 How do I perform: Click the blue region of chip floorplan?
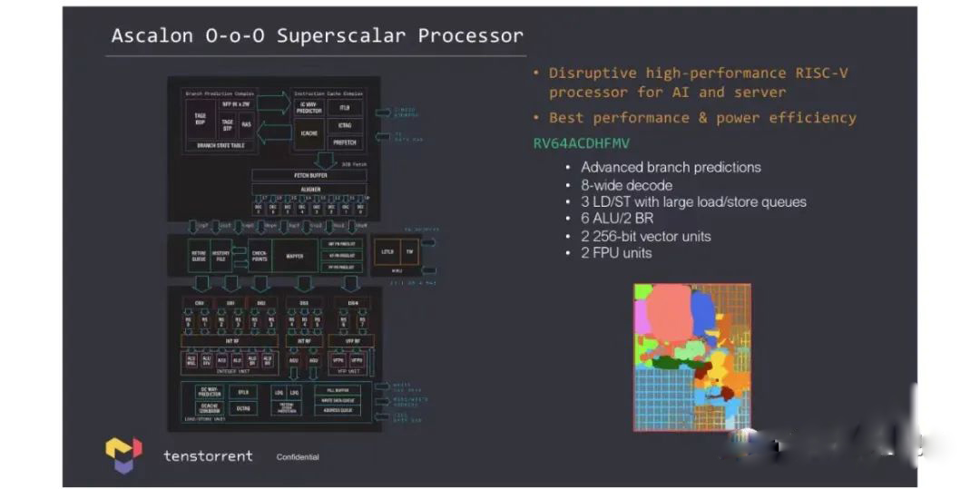click(702, 314)
